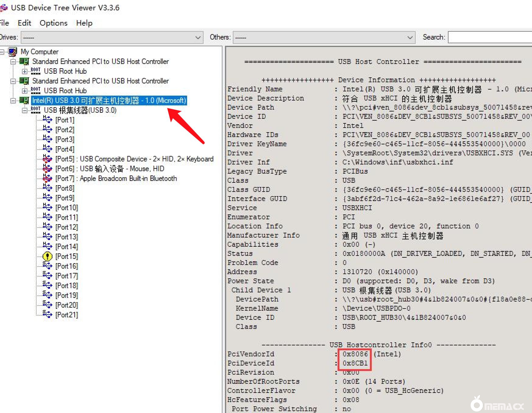Open the Help menu
This screenshot has height=413, width=532.
[84, 23]
